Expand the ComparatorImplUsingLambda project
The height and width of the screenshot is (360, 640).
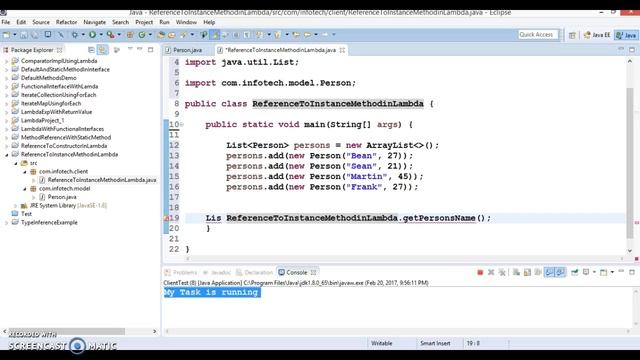click(6, 61)
